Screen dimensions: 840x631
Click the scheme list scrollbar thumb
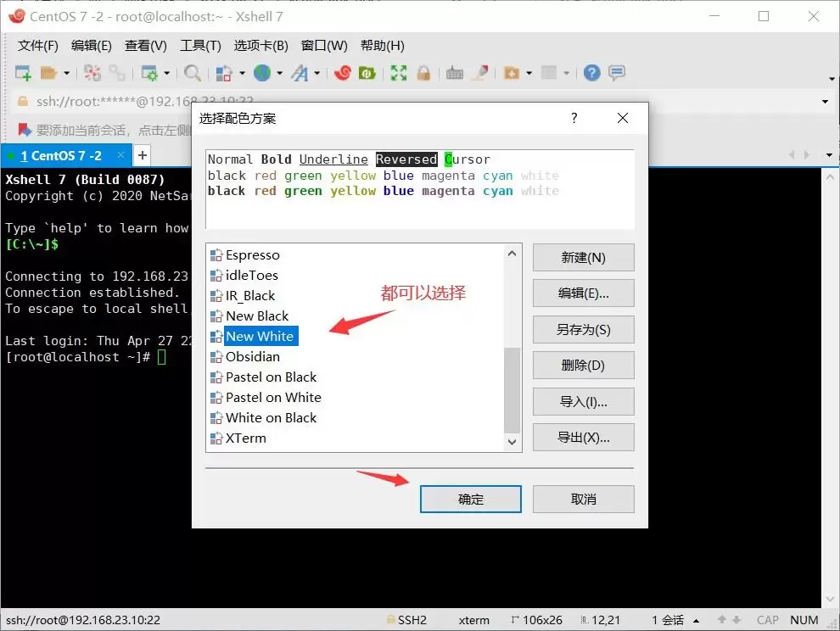pyautogui.click(x=512, y=390)
